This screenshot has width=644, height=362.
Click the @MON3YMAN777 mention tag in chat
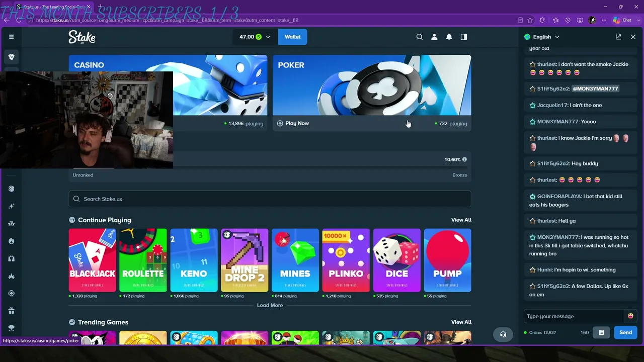click(x=595, y=88)
